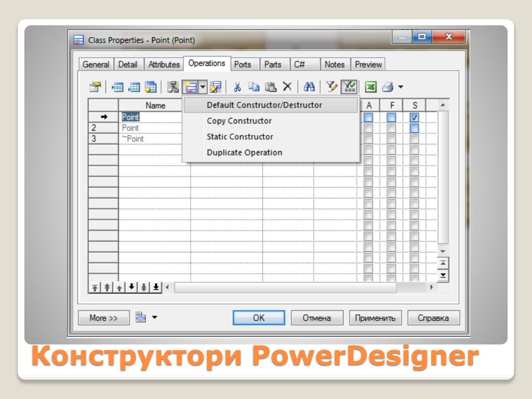Image resolution: width=532 pixels, height=399 pixels.
Task: Toggle the F checkbox of the selected Point row
Action: click(x=391, y=117)
